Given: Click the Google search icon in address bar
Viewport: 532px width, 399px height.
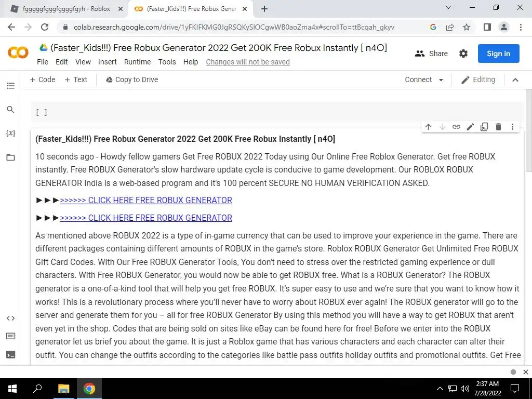Looking at the screenshot, I should click(x=433, y=27).
